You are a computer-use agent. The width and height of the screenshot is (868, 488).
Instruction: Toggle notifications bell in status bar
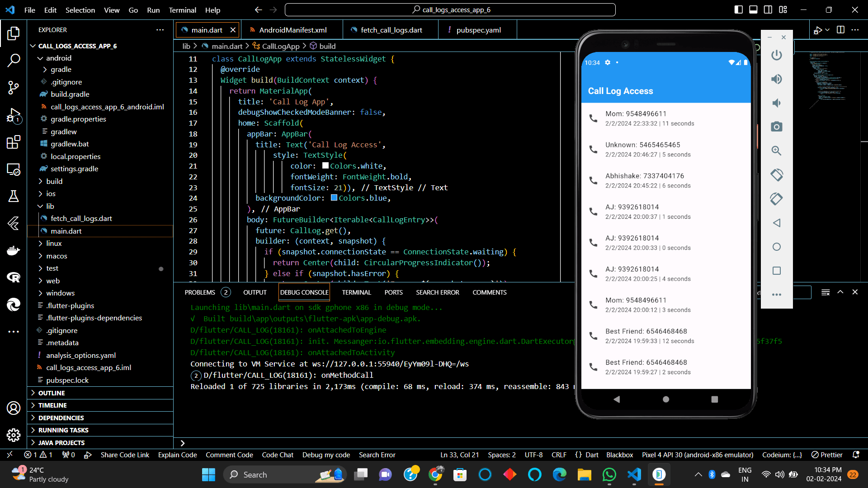(x=856, y=455)
